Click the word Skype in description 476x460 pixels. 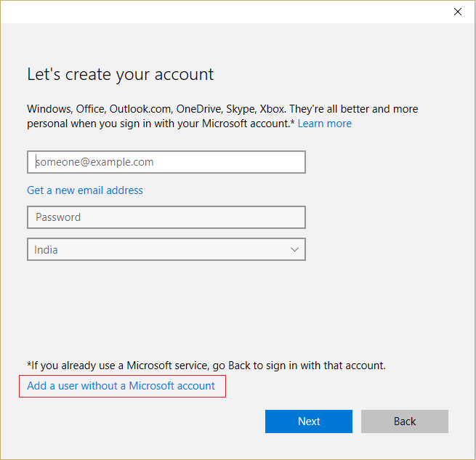[x=241, y=109]
